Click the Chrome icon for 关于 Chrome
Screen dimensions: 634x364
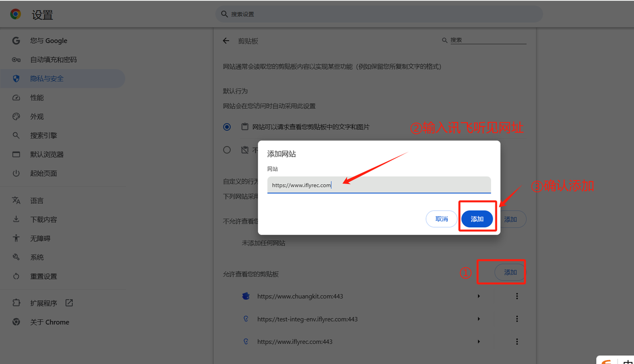(16, 322)
